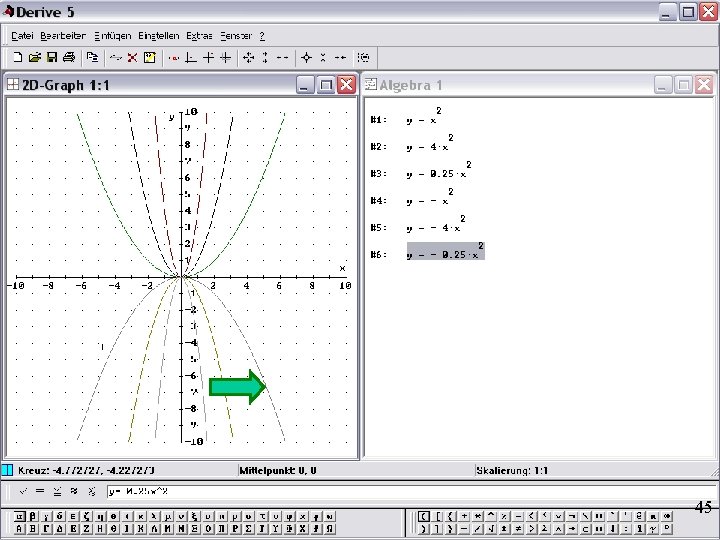Viewport: 720px width, 540px height.
Task: Click the Open file folder icon
Action: (x=34, y=57)
